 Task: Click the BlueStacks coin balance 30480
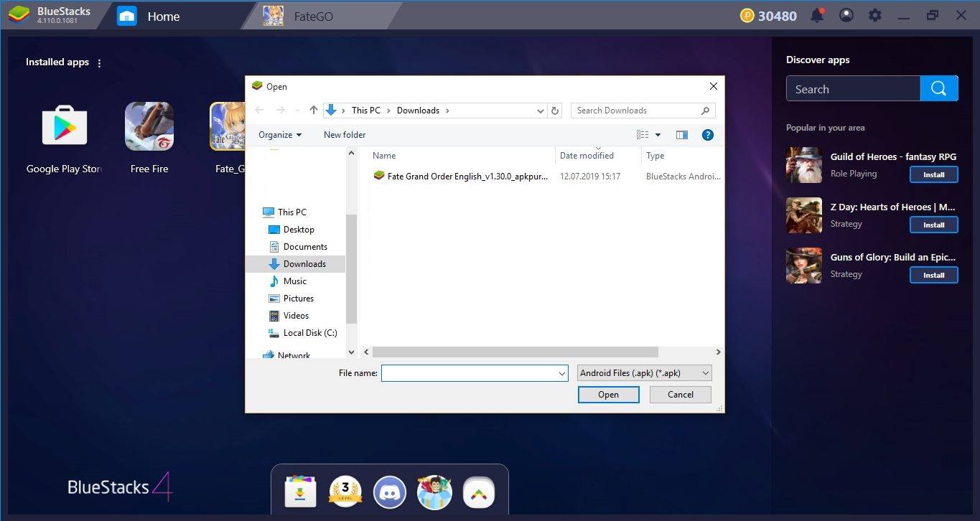point(767,16)
